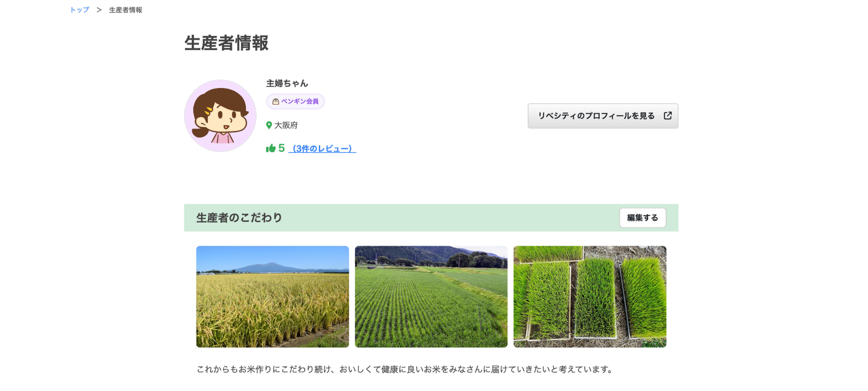This screenshot has height=391, width=868.
Task: Open the rice seedling trays photo
Action: tap(590, 296)
